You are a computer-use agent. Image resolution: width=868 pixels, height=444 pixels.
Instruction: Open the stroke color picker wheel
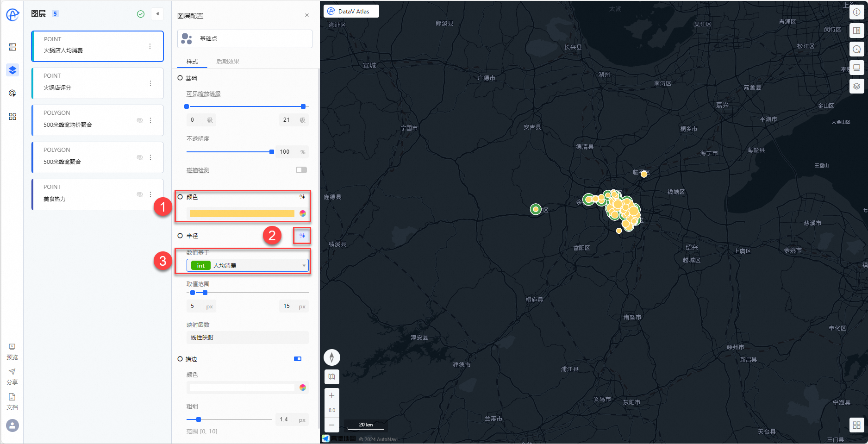303,388
